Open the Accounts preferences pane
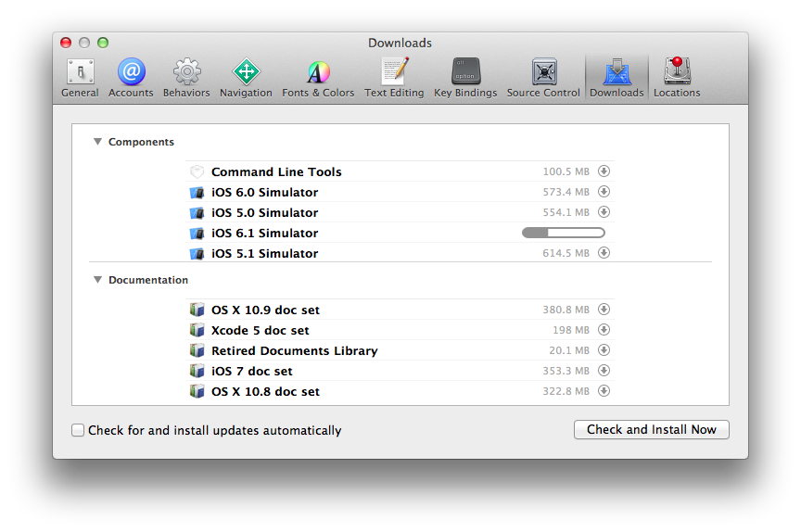 (x=131, y=78)
